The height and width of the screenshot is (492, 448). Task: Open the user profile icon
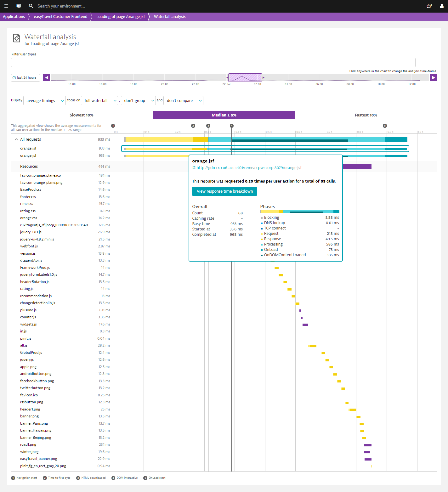pos(441,6)
